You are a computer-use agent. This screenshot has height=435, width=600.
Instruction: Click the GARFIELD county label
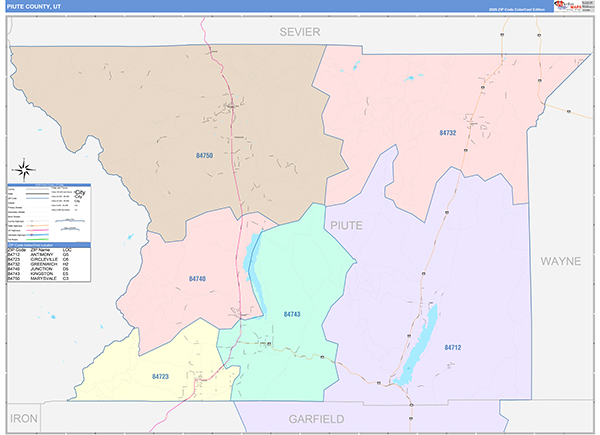[x=316, y=419]
